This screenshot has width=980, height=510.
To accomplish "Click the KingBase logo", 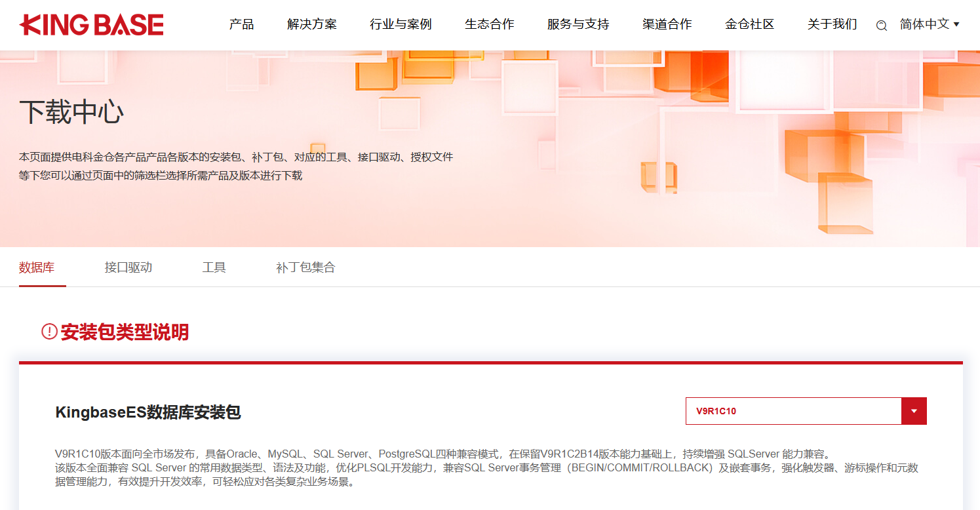I will (x=92, y=25).
